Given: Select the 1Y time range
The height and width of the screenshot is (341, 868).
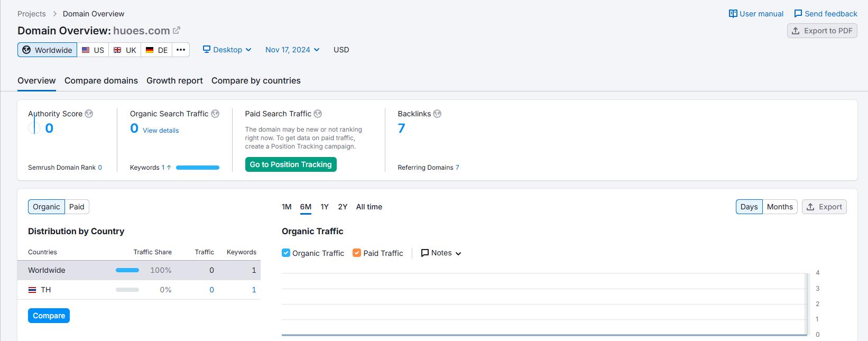Looking at the screenshot, I should (325, 207).
